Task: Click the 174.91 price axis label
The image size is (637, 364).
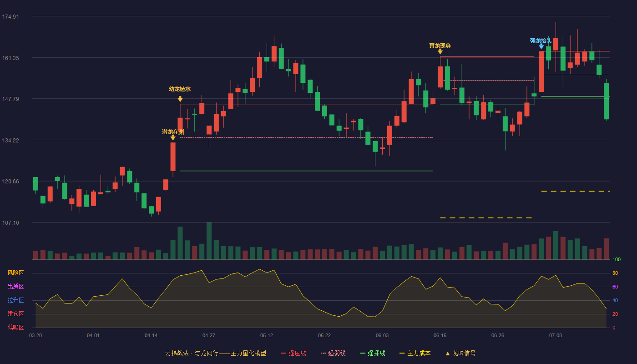Action: click(x=10, y=17)
